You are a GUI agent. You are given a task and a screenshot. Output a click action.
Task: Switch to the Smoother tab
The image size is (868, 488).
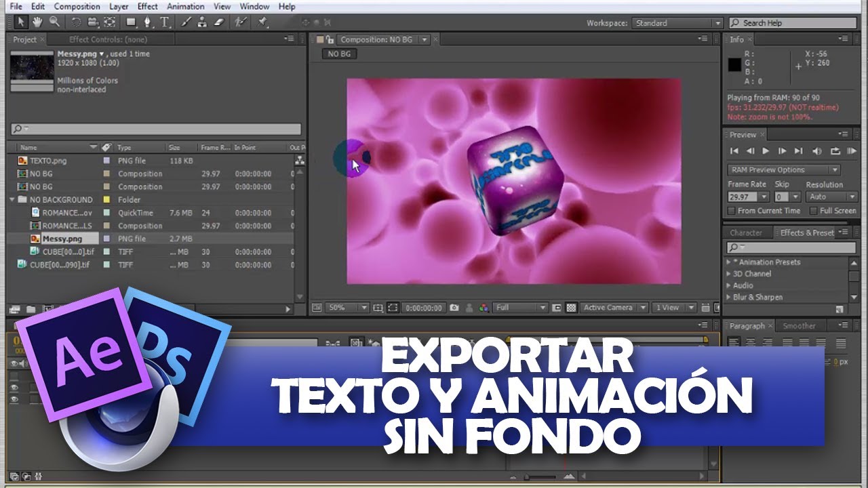[799, 326]
